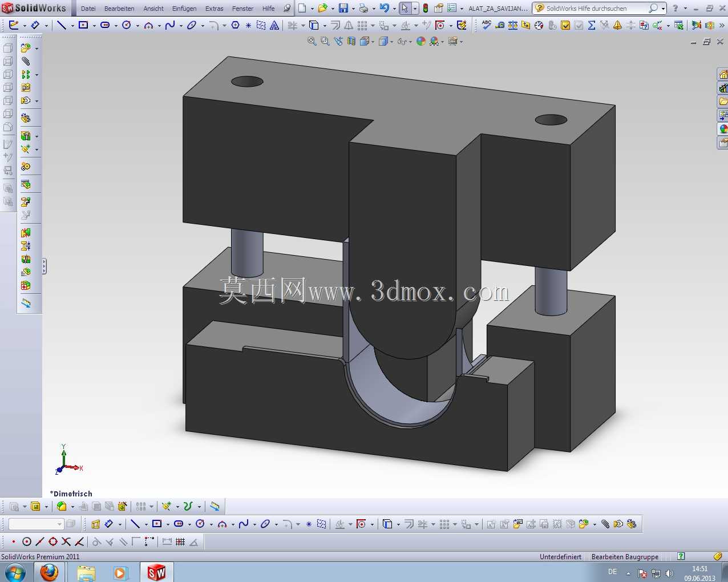Click Zoom to Fit in the heads-up view toolbar
The image size is (728, 582).
312,41
